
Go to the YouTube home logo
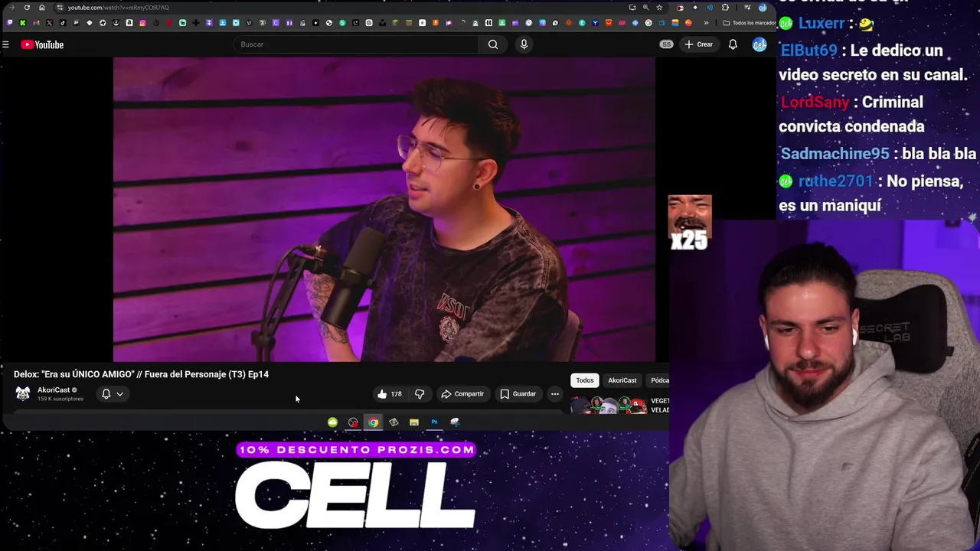[42, 44]
